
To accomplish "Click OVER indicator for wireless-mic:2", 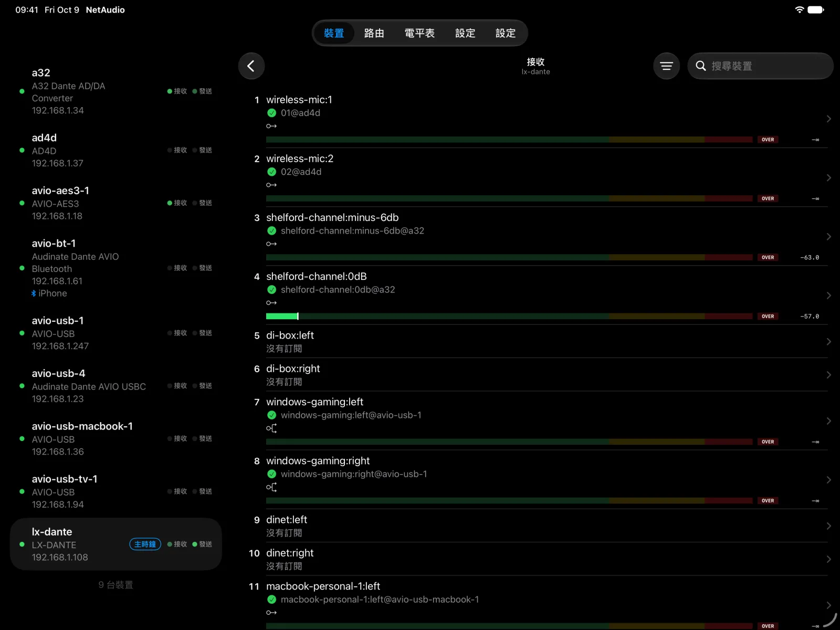I will point(768,198).
